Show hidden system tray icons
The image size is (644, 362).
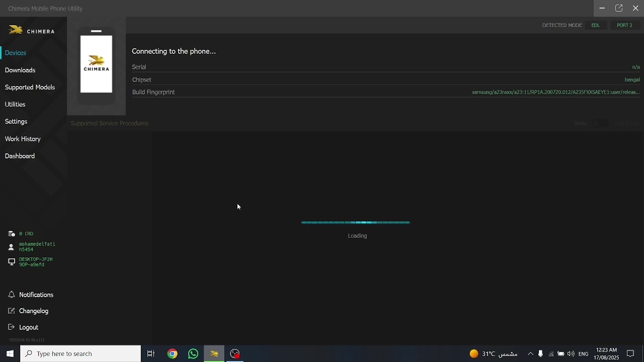pos(530,354)
